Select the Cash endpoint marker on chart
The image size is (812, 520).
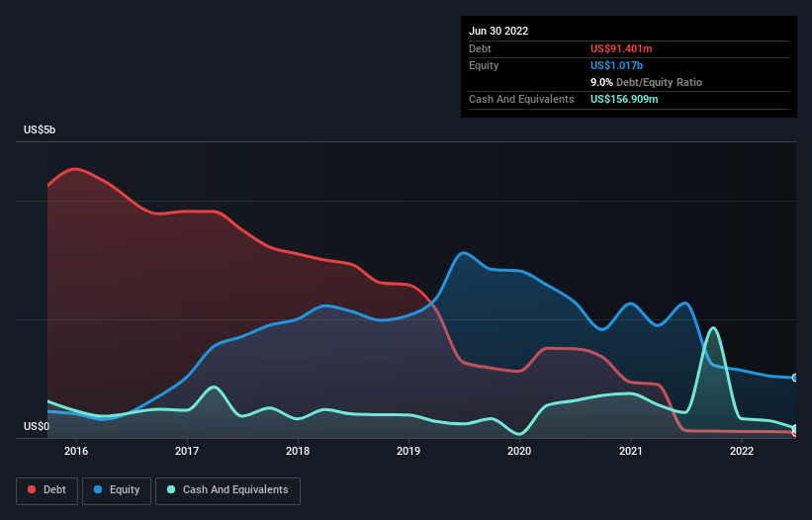pyautogui.click(x=795, y=428)
